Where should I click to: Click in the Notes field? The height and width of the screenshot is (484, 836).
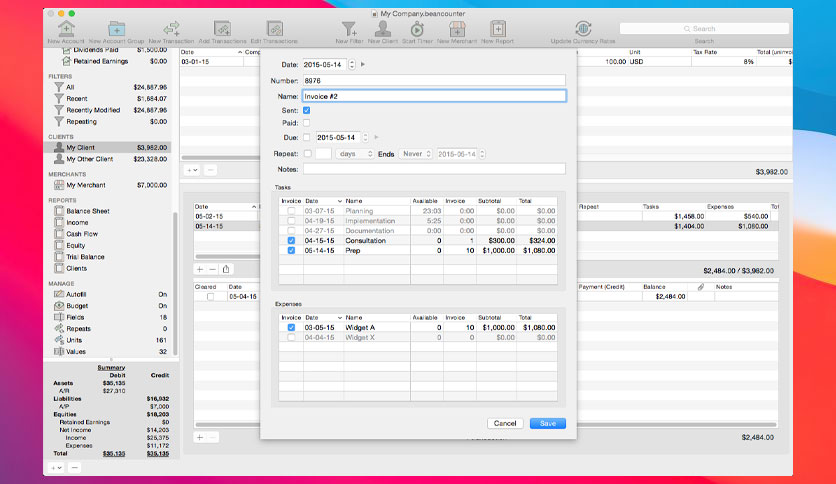coord(434,169)
